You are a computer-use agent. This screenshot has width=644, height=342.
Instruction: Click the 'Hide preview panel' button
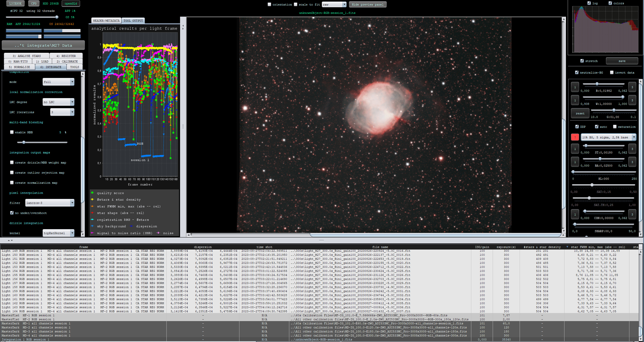coord(367,5)
